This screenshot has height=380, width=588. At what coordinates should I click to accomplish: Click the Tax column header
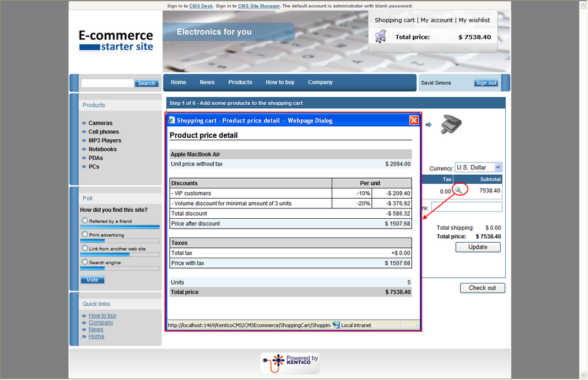pyautogui.click(x=447, y=179)
